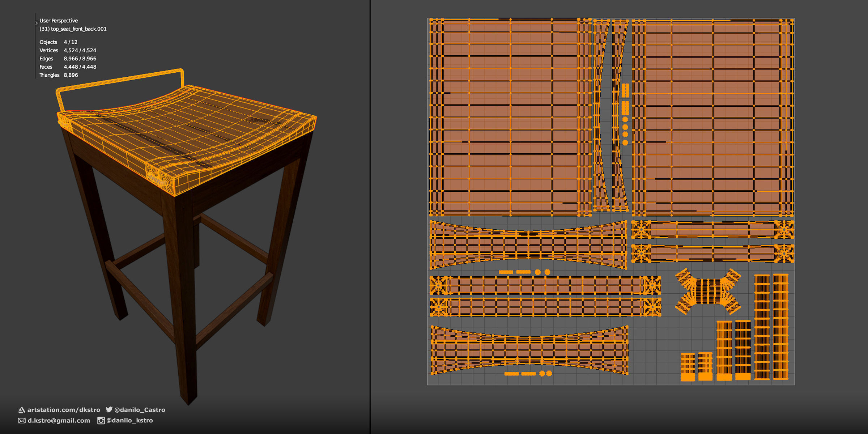Image resolution: width=868 pixels, height=434 pixels.
Task: Open the artstation.com/dkstro link
Action: click(64, 410)
